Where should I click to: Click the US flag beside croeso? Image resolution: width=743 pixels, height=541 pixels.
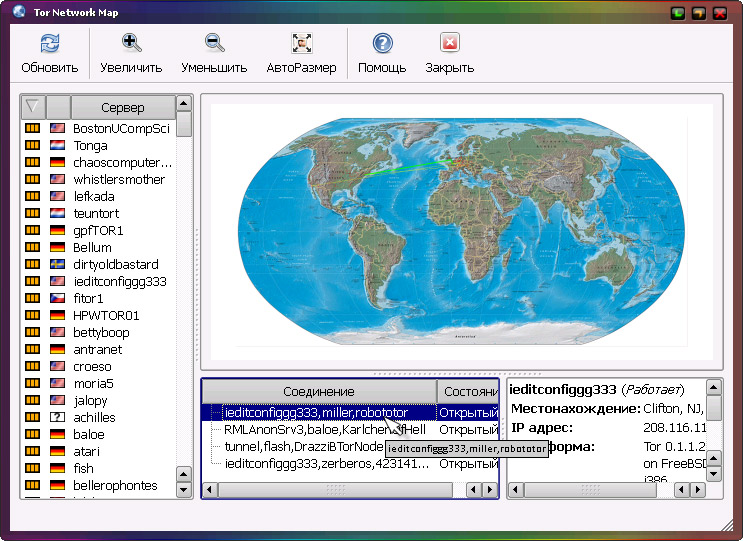[57, 366]
